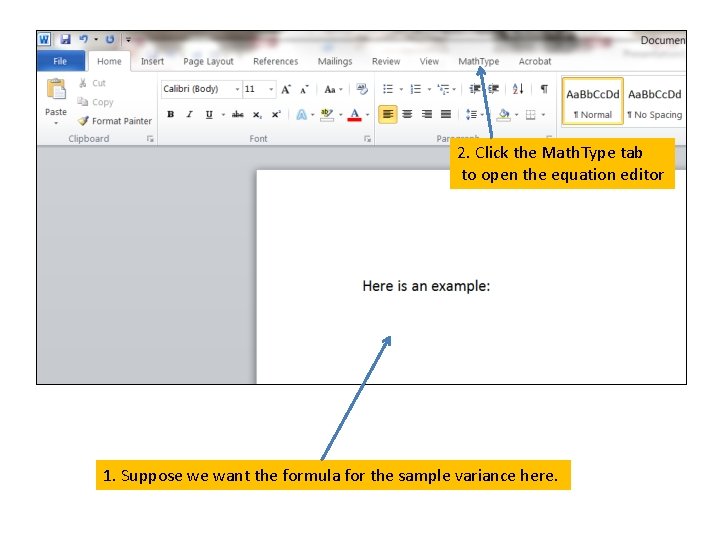Select the No Spacing style
Screen dimensions: 720x540
point(655,101)
